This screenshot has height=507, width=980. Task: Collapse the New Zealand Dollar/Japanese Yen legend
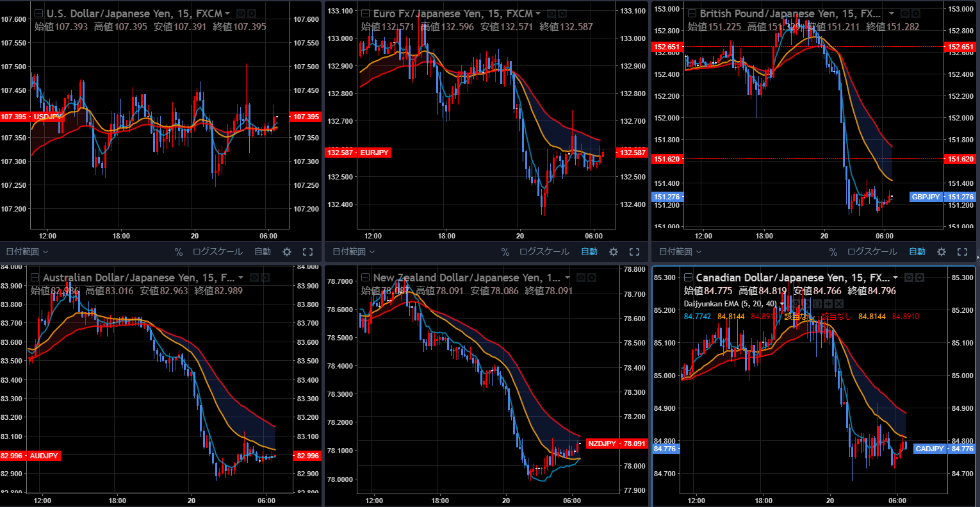tap(365, 278)
